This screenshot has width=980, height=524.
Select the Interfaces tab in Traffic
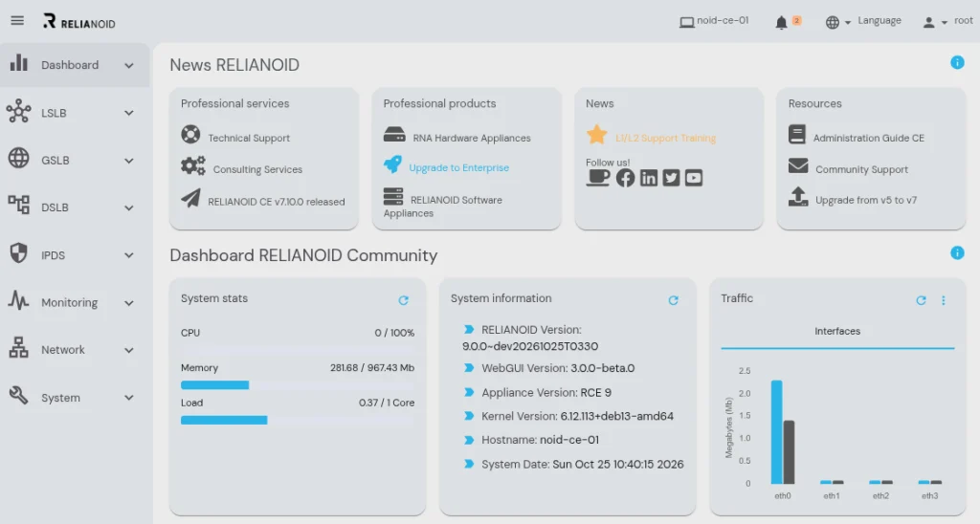point(837,331)
